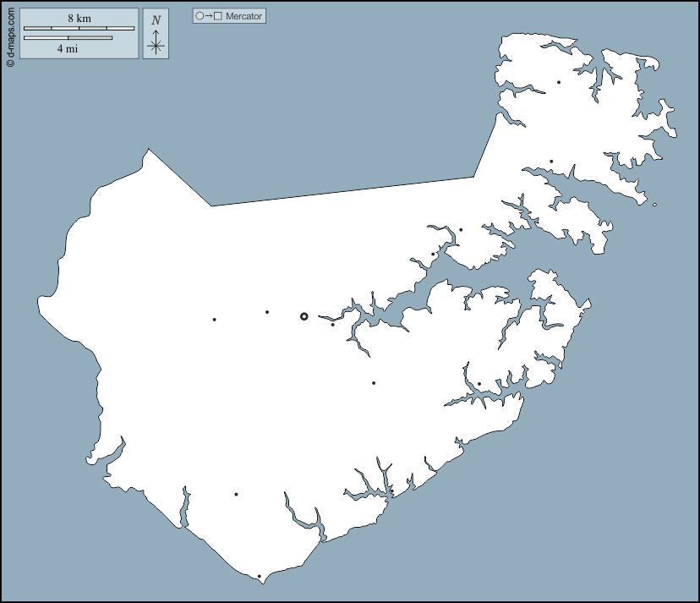Click the kilometre scale bar
Viewport: 700px width, 603px height.
click(79, 29)
